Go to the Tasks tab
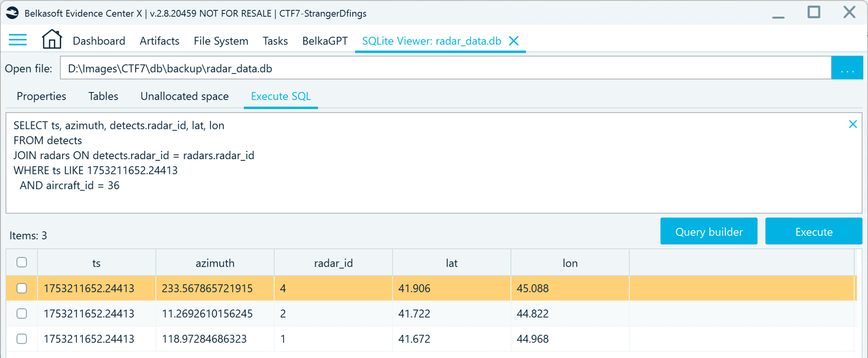Image resolution: width=868 pixels, height=358 pixels. (x=275, y=41)
